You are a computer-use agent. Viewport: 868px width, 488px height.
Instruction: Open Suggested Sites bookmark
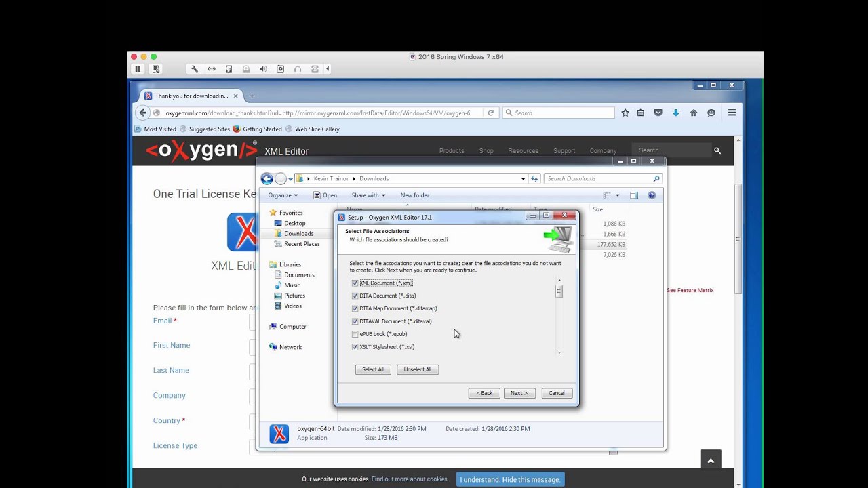point(205,129)
